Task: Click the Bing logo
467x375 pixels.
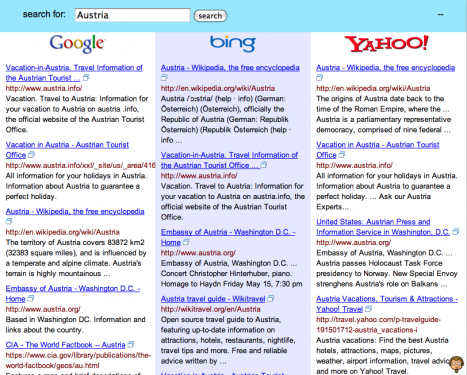Action: [233, 43]
